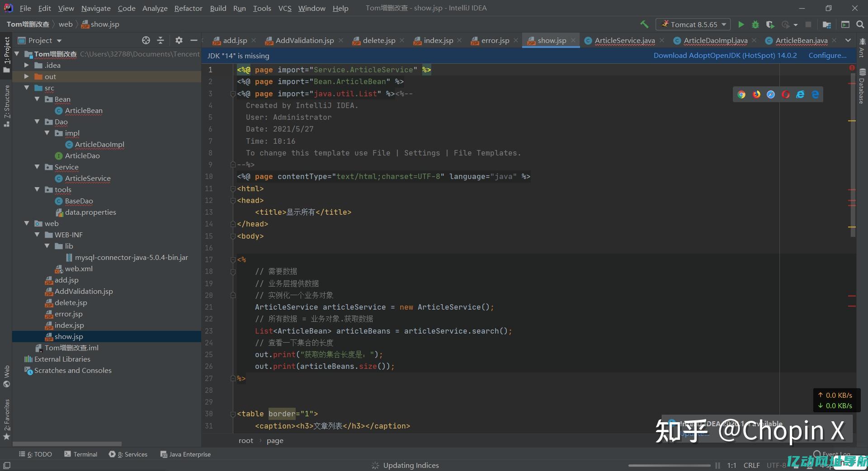868x471 pixels.
Task: Click the indexing progress bar
Action: [x=669, y=465]
